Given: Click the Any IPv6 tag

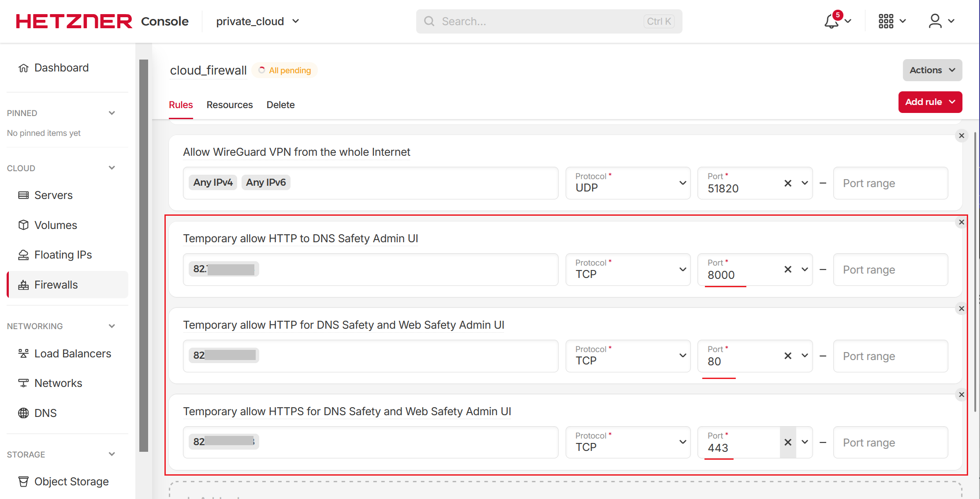Looking at the screenshot, I should click(x=266, y=182).
